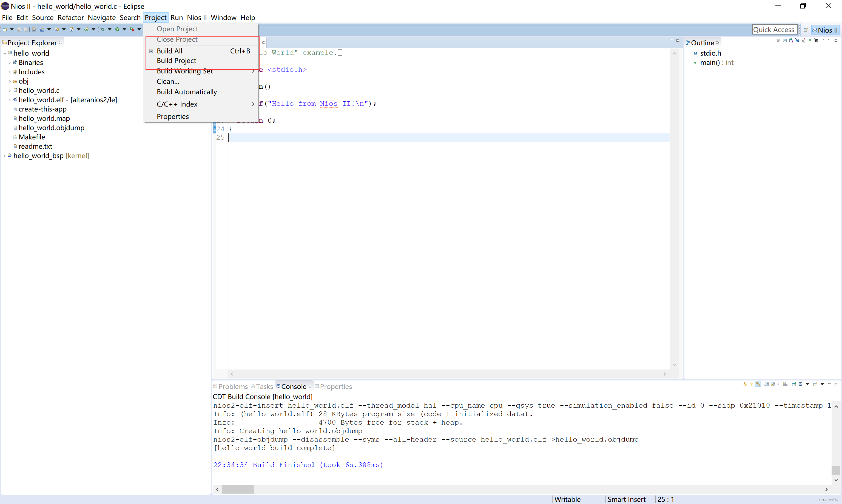Expand hello_world_bsp project node
The width and height of the screenshot is (842, 504).
[4, 156]
